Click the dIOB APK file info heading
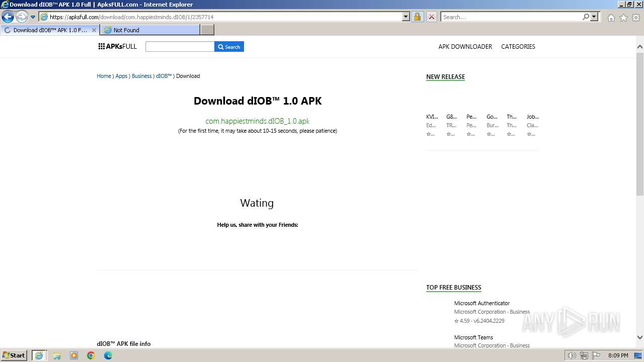The height and width of the screenshot is (362, 644). (124, 344)
